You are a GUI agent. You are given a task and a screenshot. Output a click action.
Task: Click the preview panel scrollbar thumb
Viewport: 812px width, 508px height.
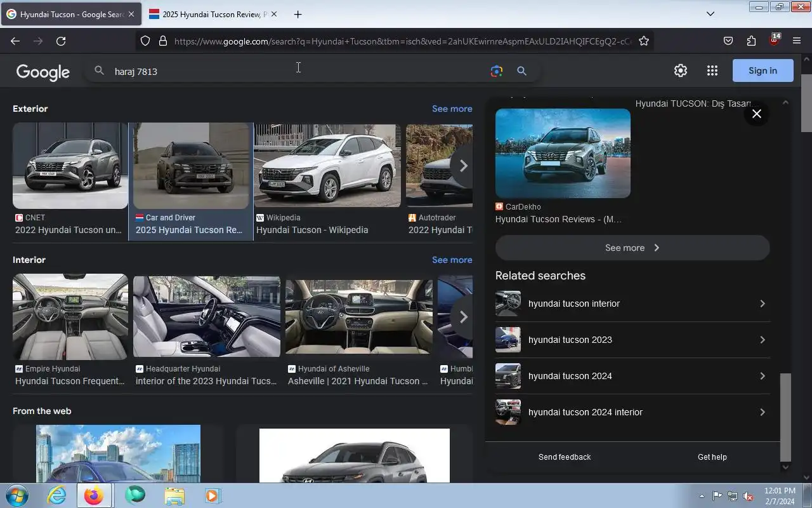[785, 417]
